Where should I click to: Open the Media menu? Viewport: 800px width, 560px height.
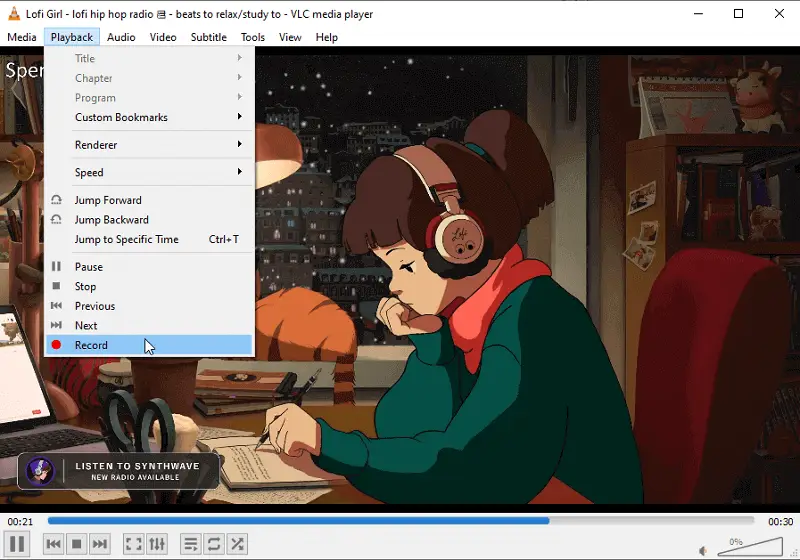(22, 37)
